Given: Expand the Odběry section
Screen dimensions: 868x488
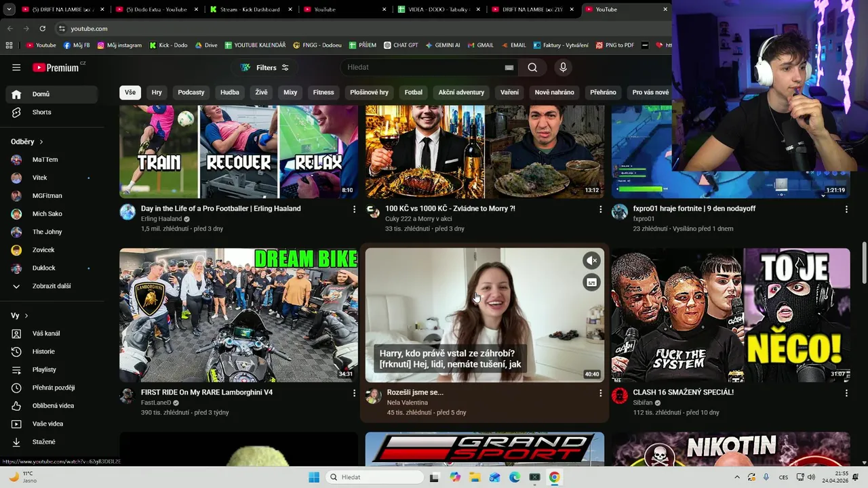Looking at the screenshot, I should point(27,142).
